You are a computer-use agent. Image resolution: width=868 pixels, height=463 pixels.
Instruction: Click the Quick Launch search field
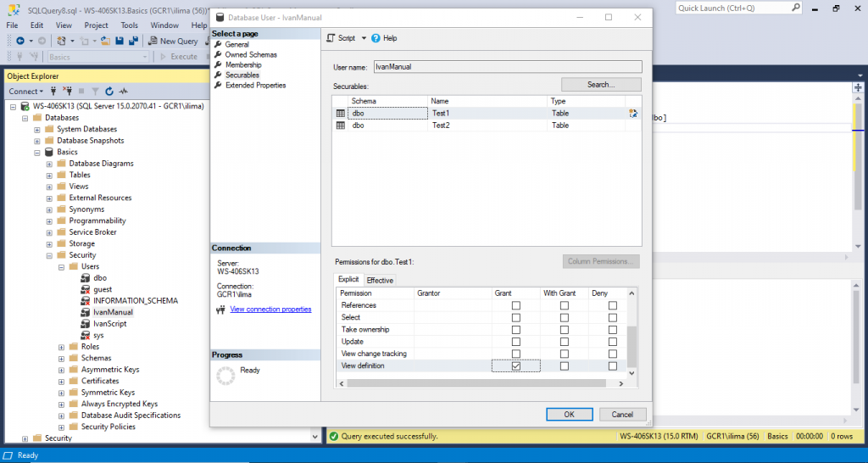733,8
